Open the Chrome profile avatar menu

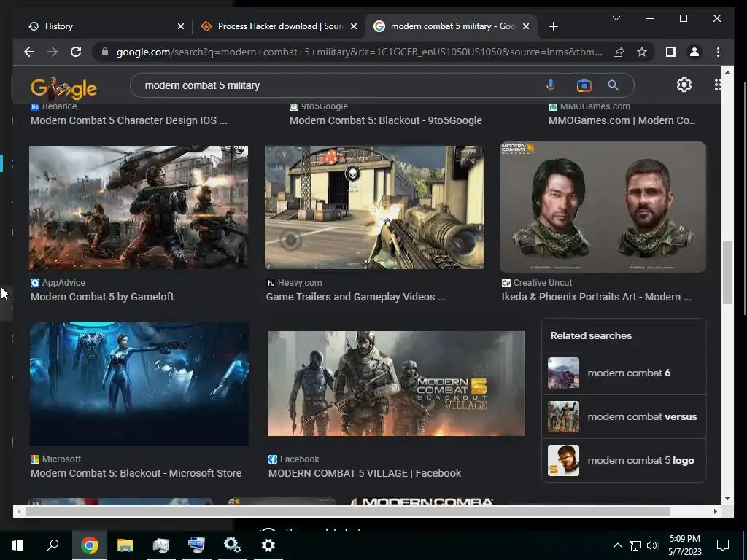pyautogui.click(x=694, y=52)
